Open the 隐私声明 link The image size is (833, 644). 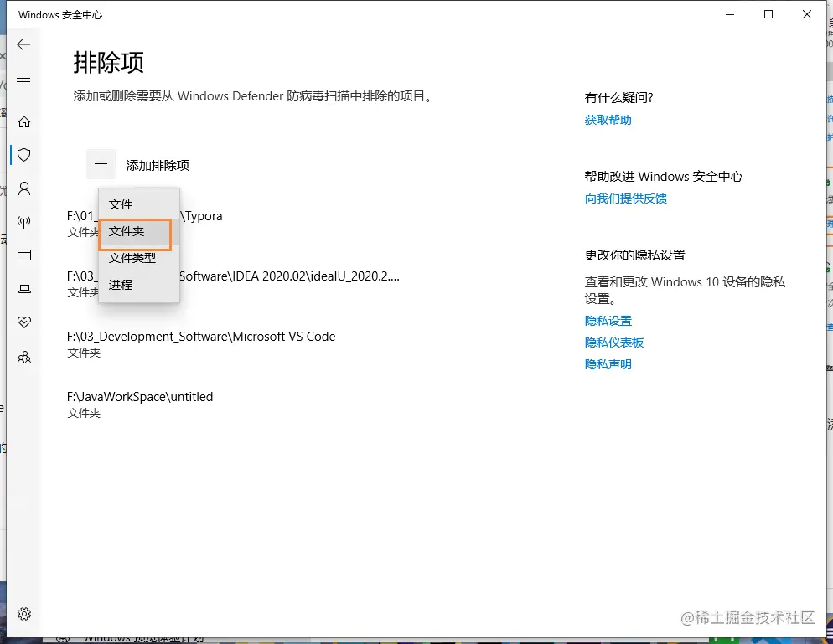(x=608, y=364)
